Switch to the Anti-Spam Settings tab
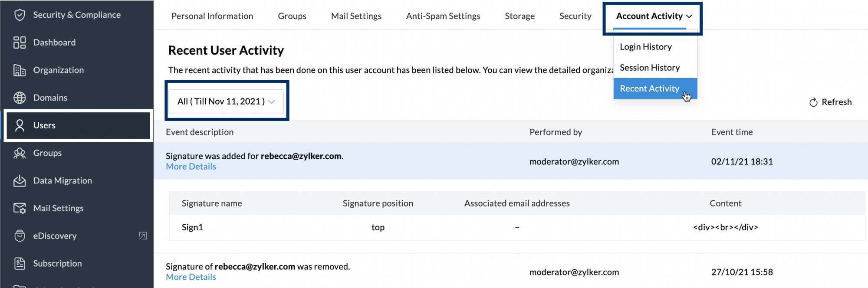Viewport: 868px width, 288px height. point(443,16)
